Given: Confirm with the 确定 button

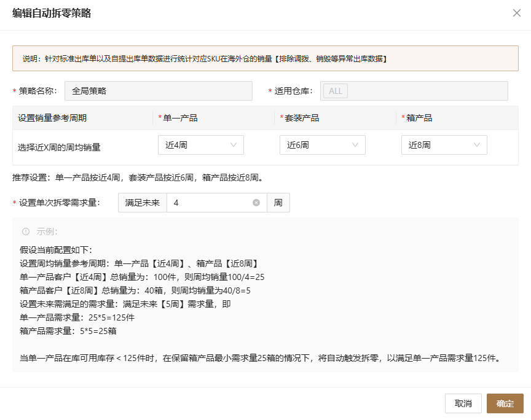Looking at the screenshot, I should coord(505,403).
